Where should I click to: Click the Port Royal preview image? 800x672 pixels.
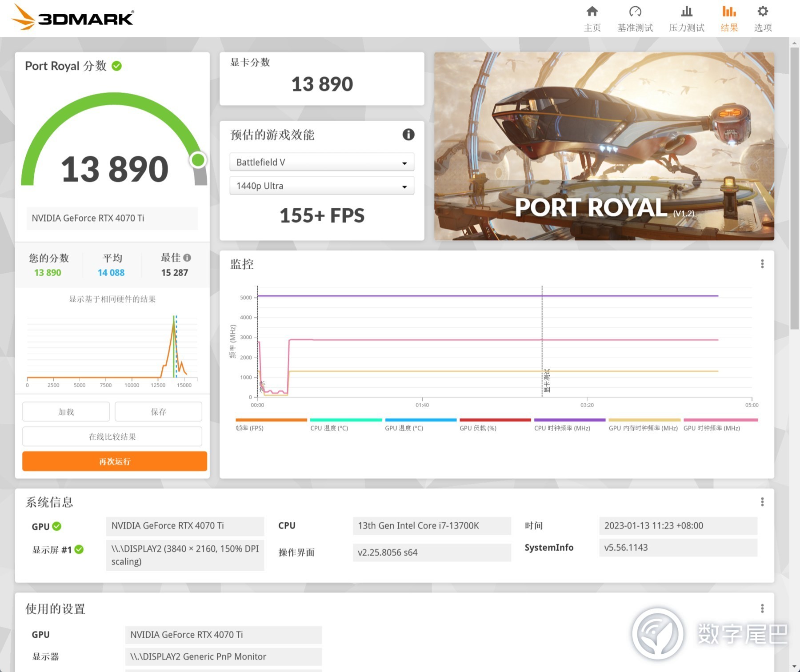(604, 146)
